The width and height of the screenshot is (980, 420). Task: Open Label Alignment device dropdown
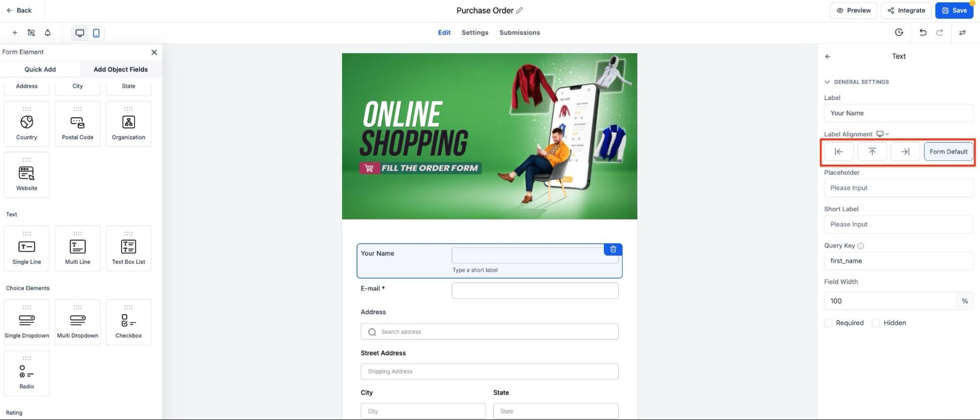tap(882, 134)
